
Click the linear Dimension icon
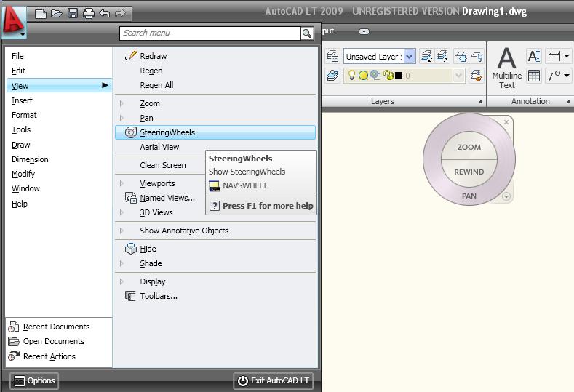point(554,56)
